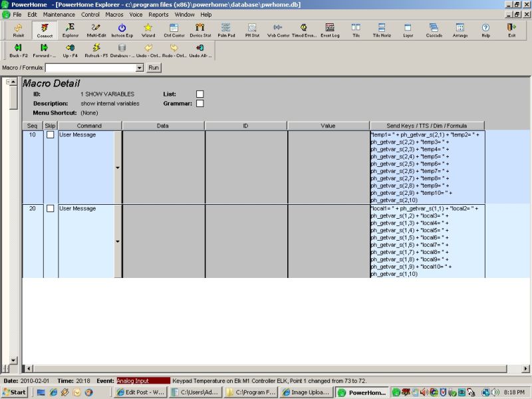
Task: Click the Run button
Action: click(x=154, y=68)
